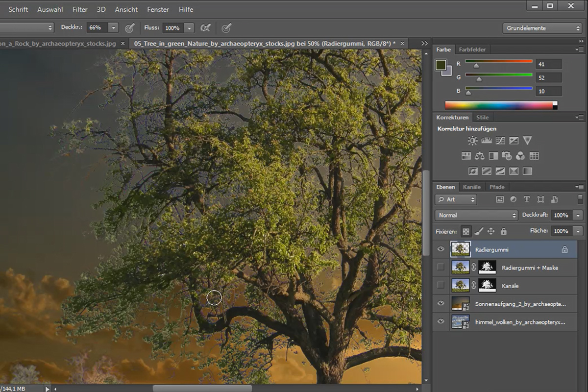This screenshot has height=392, width=588.
Task: Filter layers by text type
Action: pyautogui.click(x=527, y=199)
